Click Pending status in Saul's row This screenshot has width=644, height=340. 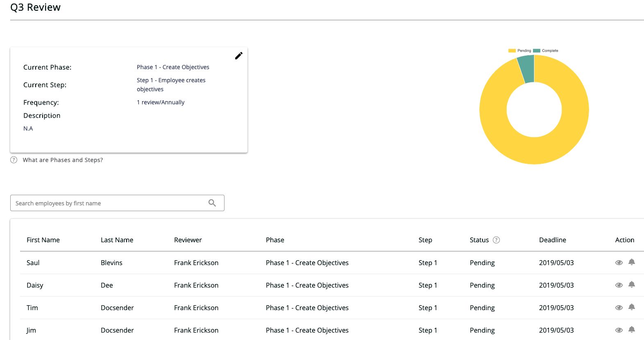[482, 263]
